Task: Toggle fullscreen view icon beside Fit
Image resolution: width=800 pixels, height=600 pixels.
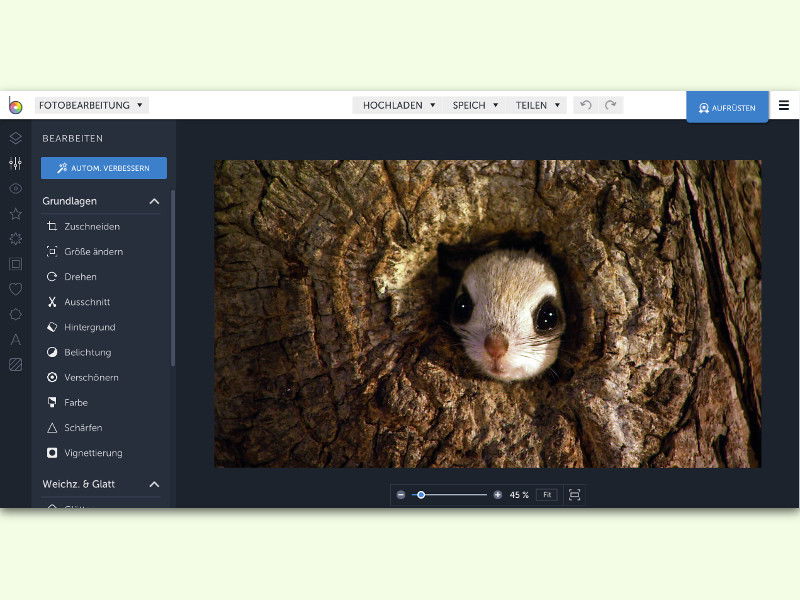Action: [x=574, y=495]
